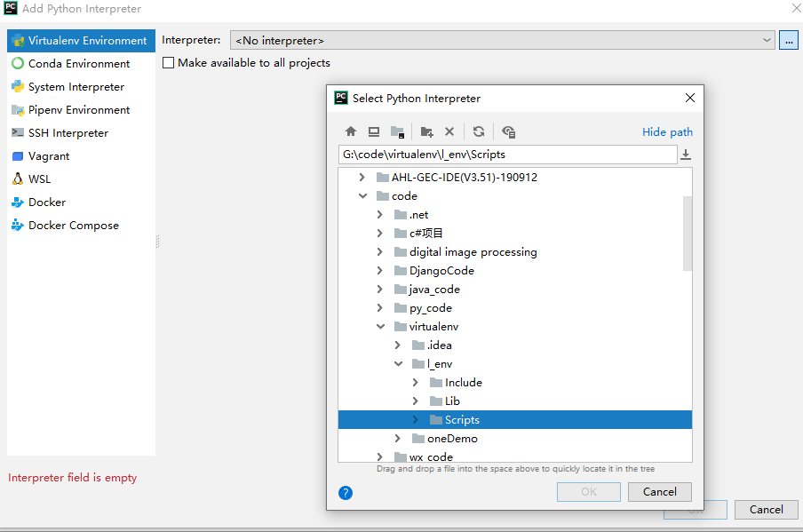Enable Make available to all projects
803x532 pixels.
[168, 62]
